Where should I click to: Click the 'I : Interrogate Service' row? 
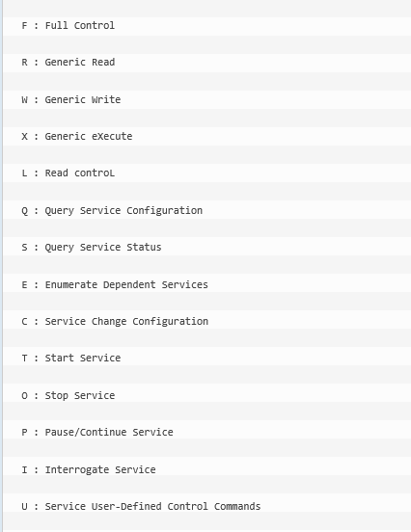tap(206, 469)
